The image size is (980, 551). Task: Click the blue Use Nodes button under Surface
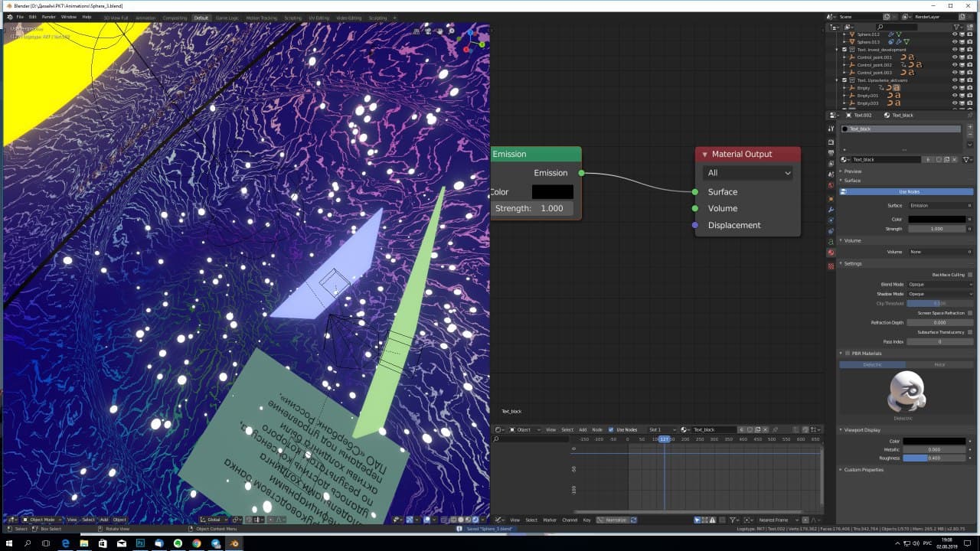pyautogui.click(x=908, y=191)
